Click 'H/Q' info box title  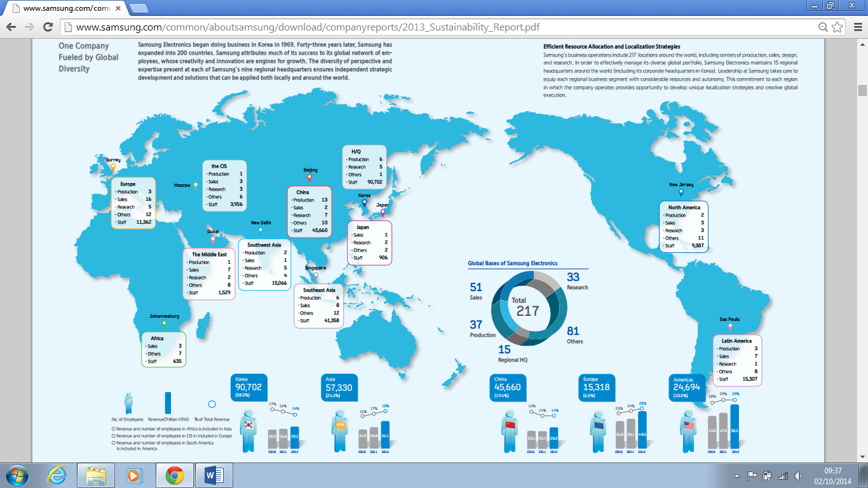tap(356, 151)
